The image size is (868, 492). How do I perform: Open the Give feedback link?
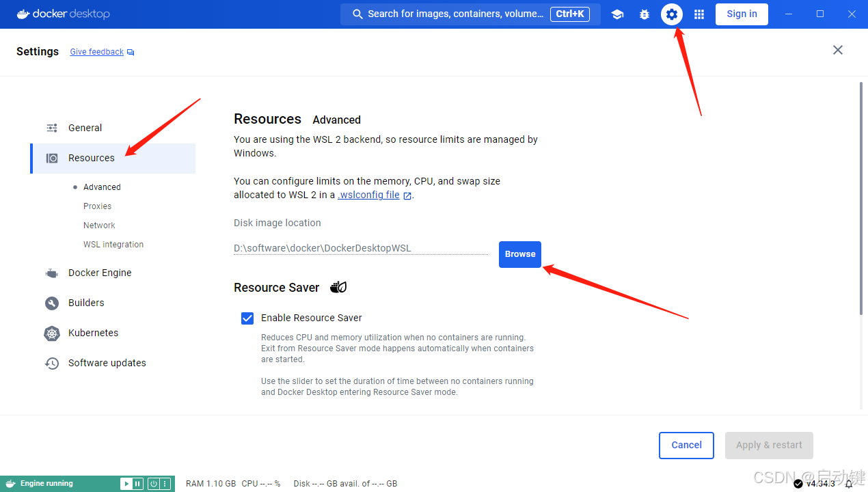click(97, 52)
